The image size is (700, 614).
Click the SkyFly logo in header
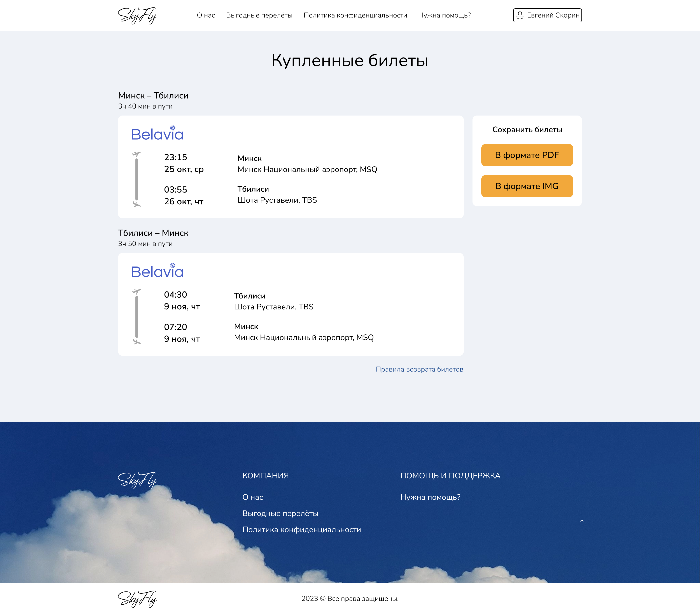(137, 15)
